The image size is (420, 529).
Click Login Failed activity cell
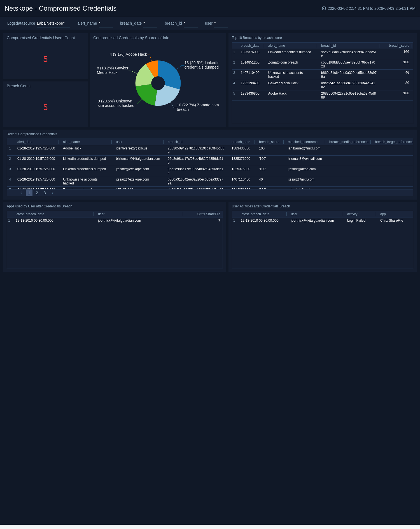click(356, 221)
